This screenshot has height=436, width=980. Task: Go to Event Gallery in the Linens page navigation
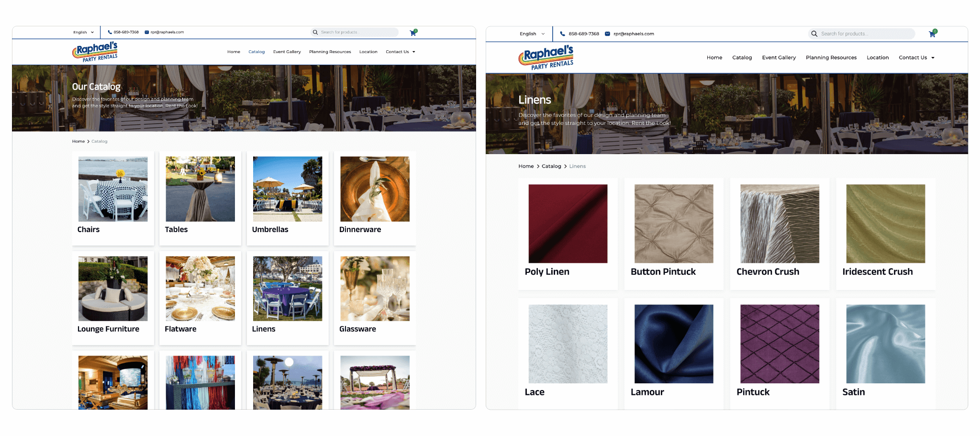click(779, 58)
